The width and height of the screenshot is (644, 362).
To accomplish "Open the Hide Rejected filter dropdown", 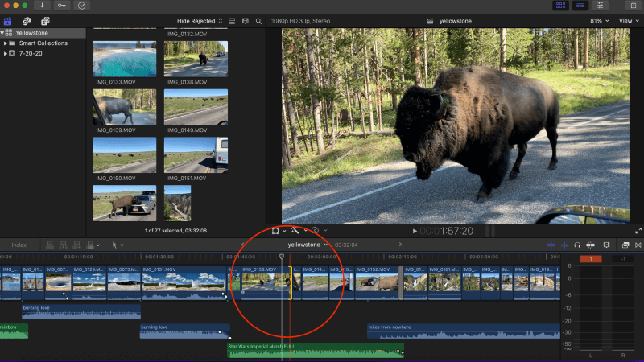I will point(200,21).
